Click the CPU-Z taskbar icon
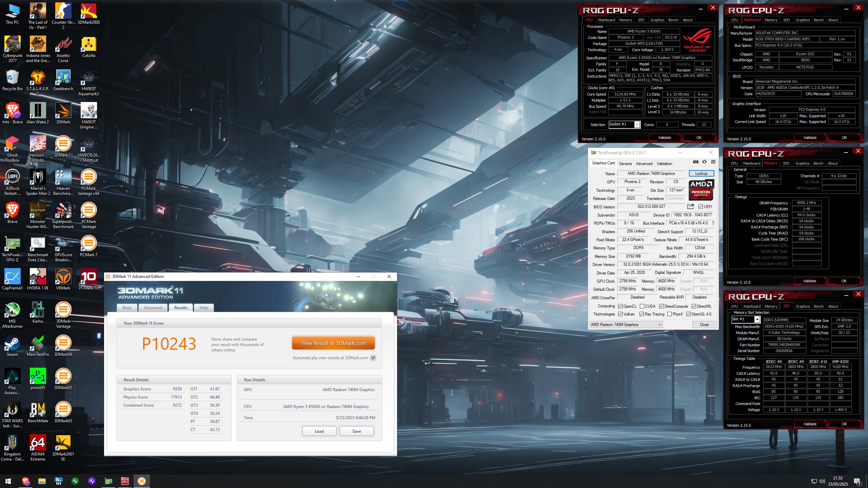 (x=125, y=481)
